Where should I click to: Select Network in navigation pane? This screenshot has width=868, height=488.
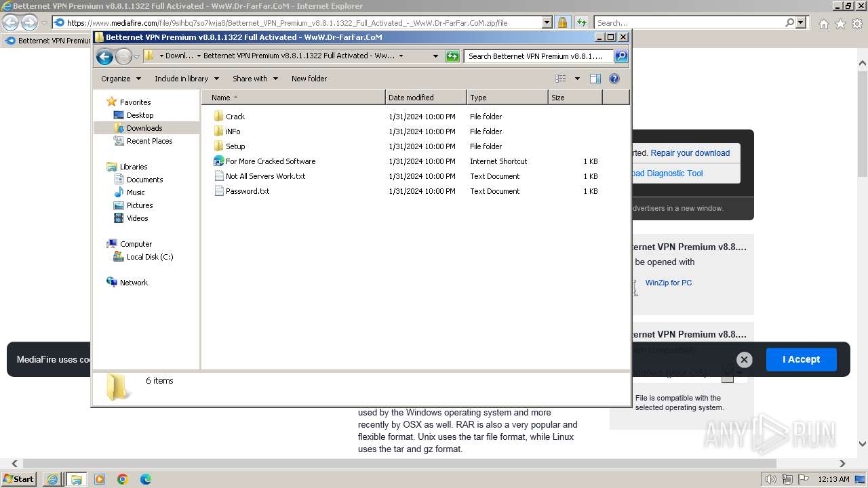pos(127,283)
